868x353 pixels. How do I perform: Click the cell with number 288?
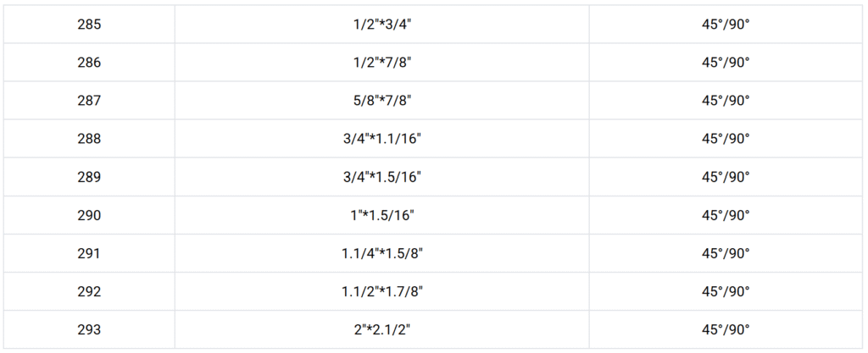(x=88, y=139)
